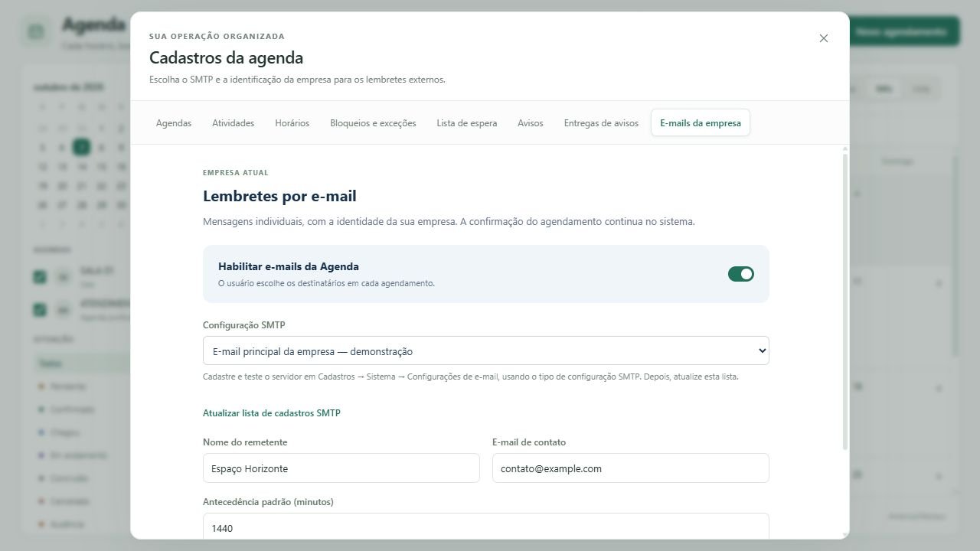This screenshot has height=551, width=980.
Task: Click the Antecedência padrão minutes field
Action: click(x=486, y=527)
